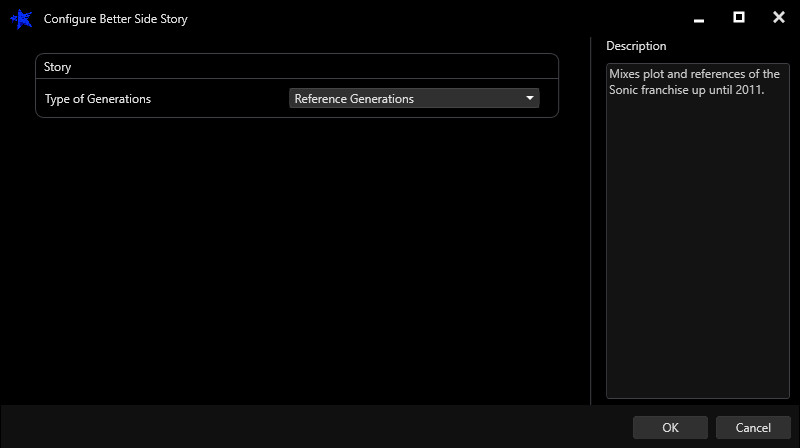Screen dimensions: 800x448
Task: Click empty title bar area left of minimize
Action: (450, 18)
